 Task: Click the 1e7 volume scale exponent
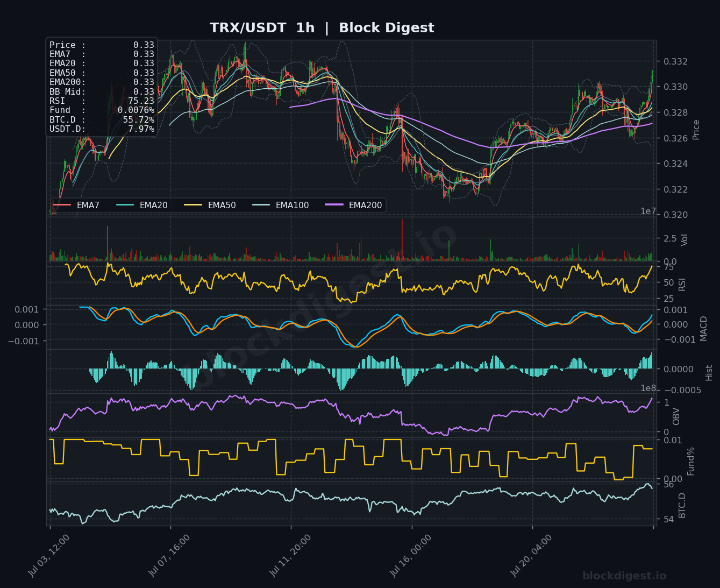[648, 211]
